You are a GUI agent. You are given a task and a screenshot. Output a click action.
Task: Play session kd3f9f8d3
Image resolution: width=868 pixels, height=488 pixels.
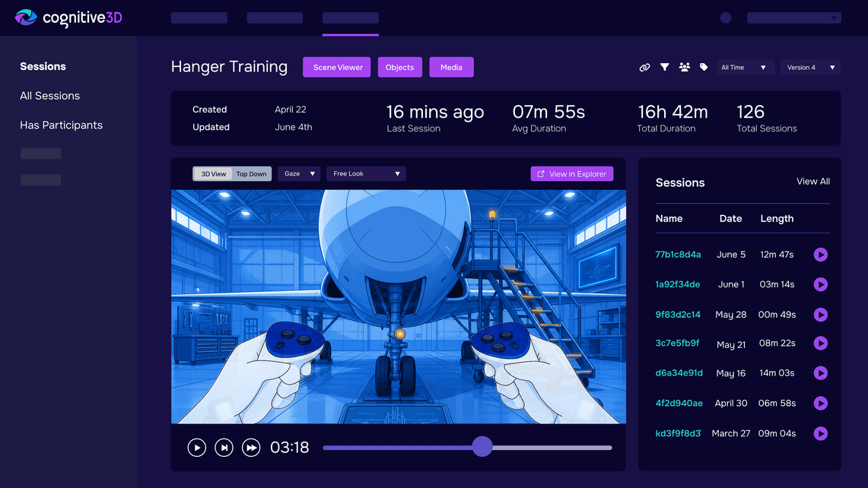(820, 433)
